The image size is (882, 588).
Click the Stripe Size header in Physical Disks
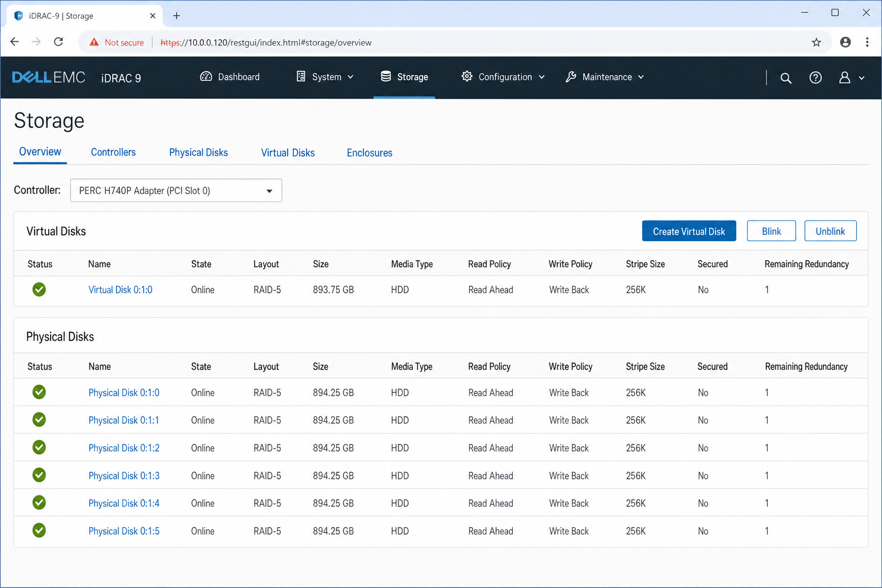(645, 366)
